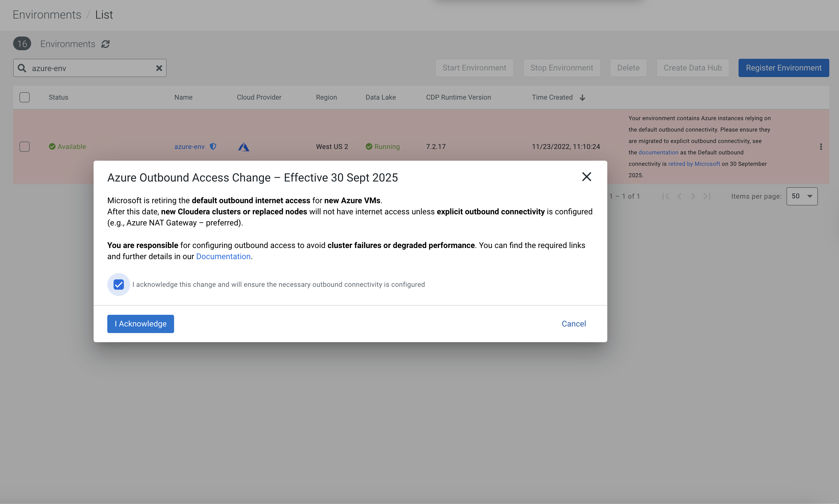Click the Start Environment button

coord(474,68)
